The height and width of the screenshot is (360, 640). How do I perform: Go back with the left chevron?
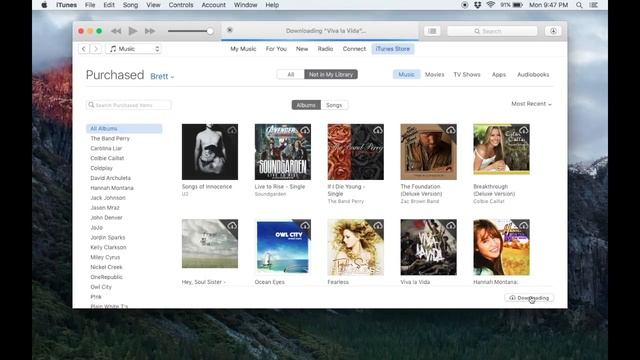[84, 49]
